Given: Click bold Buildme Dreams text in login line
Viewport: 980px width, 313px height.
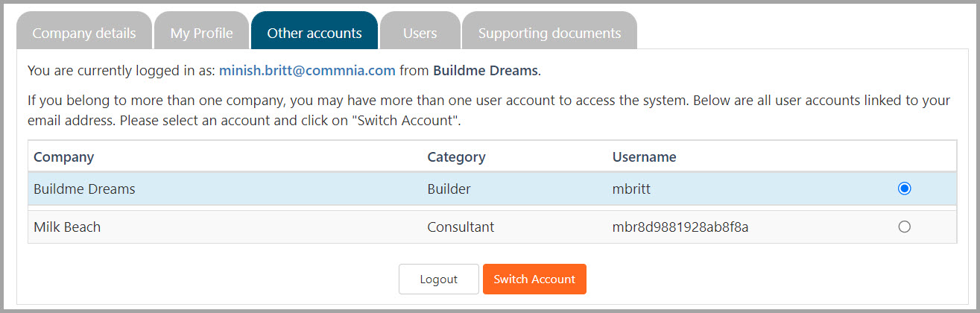Looking at the screenshot, I should (x=484, y=72).
